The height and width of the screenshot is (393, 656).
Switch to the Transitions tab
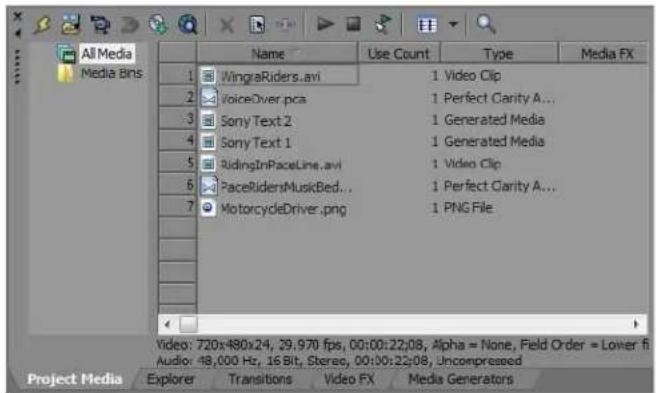[x=260, y=379]
